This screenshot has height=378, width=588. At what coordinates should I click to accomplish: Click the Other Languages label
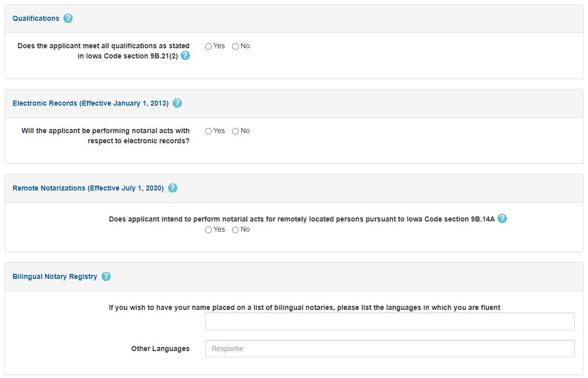(160, 349)
